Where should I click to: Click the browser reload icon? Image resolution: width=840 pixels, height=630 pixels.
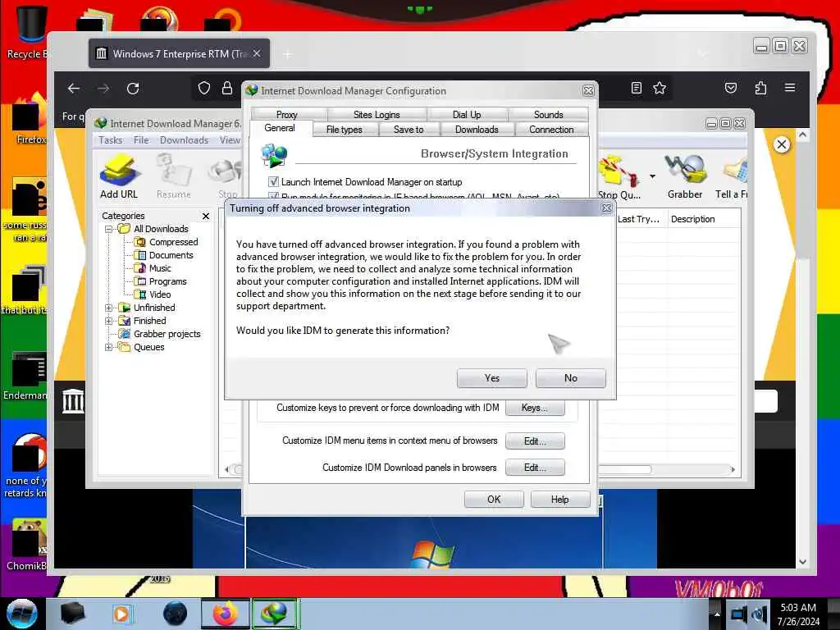tap(133, 89)
